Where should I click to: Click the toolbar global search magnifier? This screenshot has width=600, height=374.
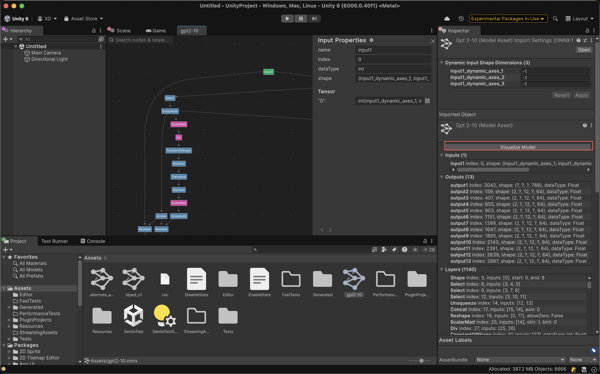pos(555,19)
